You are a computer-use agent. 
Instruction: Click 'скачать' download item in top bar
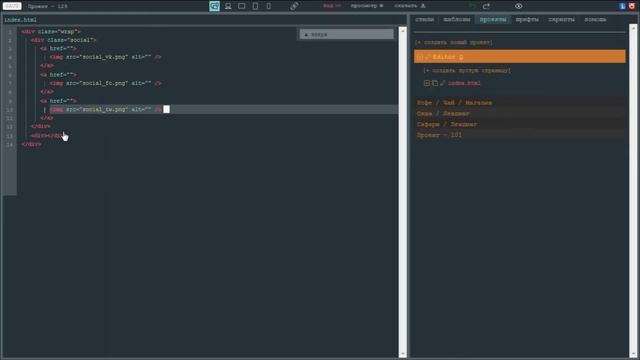click(410, 6)
